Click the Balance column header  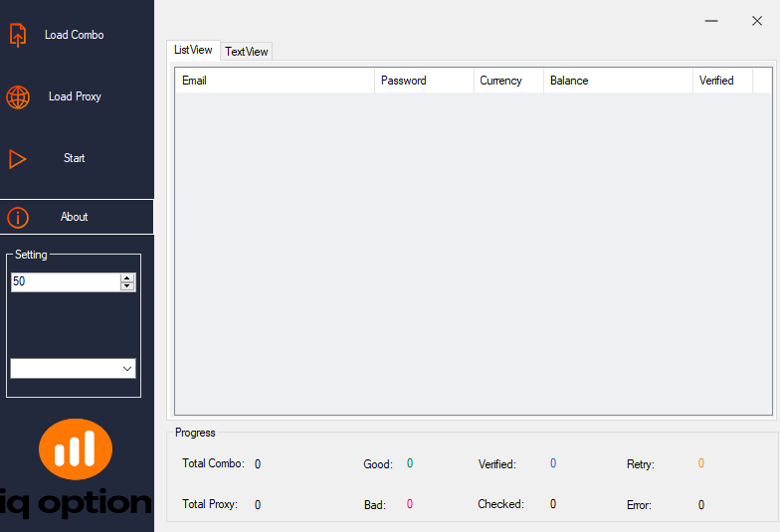click(618, 81)
